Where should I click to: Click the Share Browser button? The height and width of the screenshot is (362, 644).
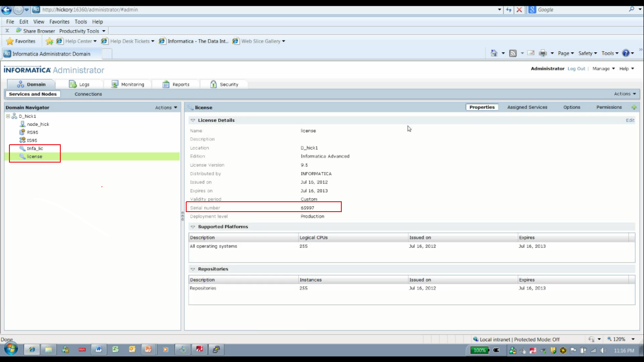[35, 31]
